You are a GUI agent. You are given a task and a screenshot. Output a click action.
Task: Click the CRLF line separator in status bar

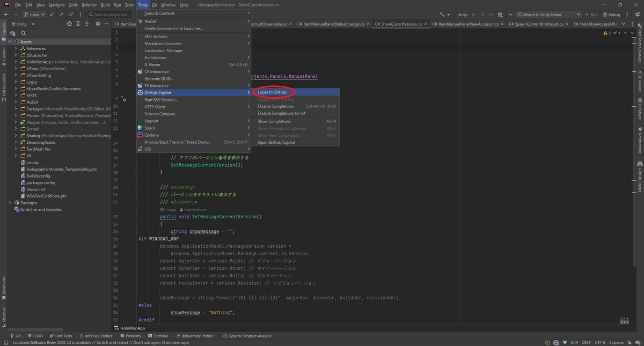pos(586,342)
